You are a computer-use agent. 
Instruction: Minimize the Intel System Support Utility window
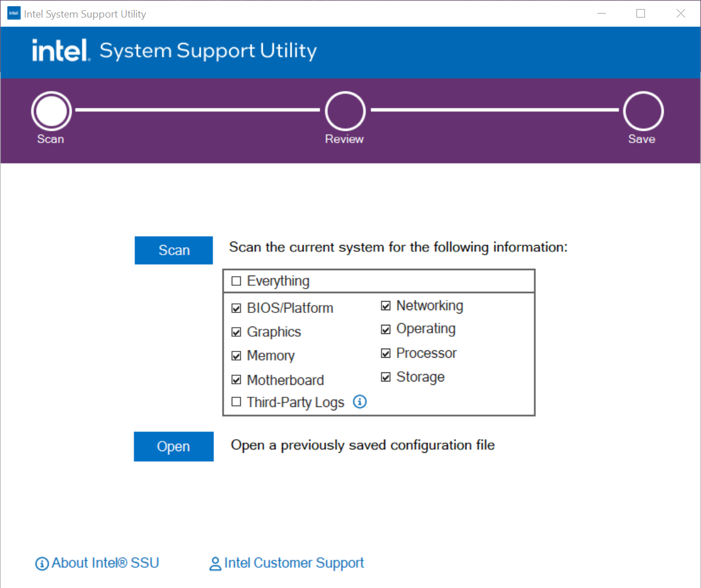click(602, 13)
